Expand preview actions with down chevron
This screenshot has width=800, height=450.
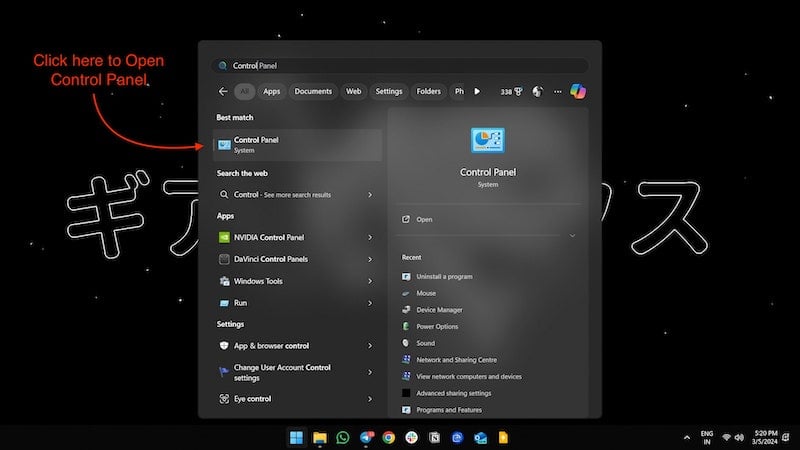coord(572,236)
